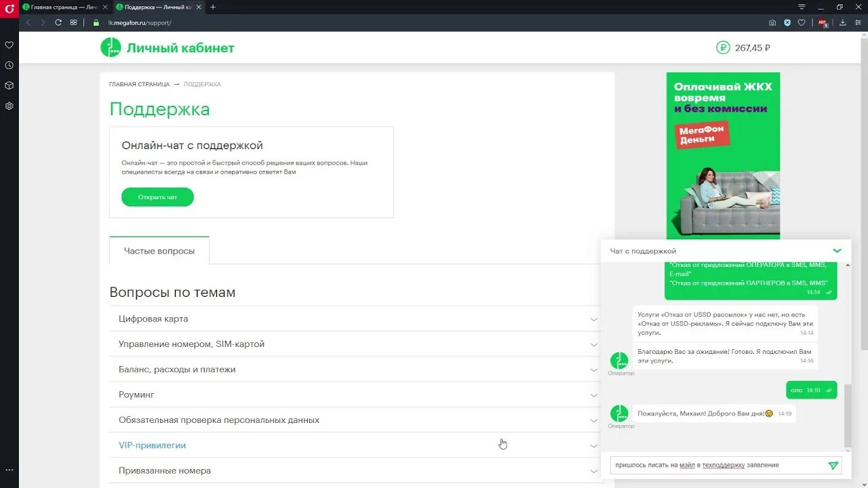This screenshot has width=868, height=488.
Task: Send the typed chat message with the paper plane icon
Action: point(833,466)
